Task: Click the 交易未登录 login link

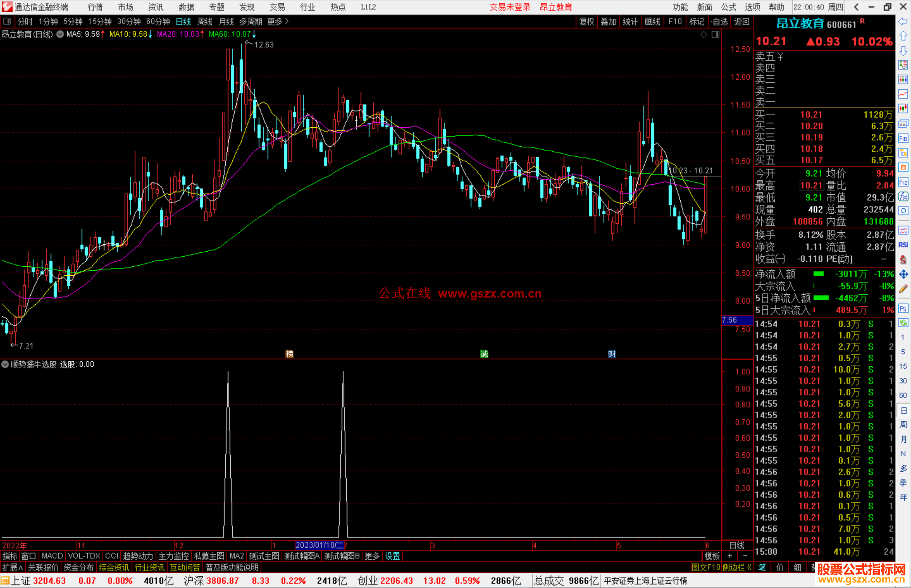Action: click(x=510, y=7)
